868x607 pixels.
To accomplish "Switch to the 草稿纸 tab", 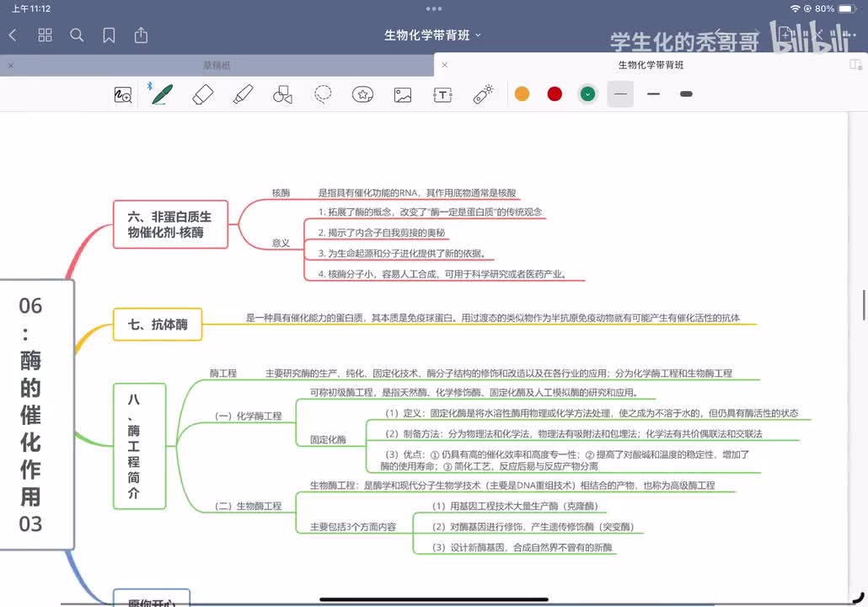I will (x=217, y=66).
